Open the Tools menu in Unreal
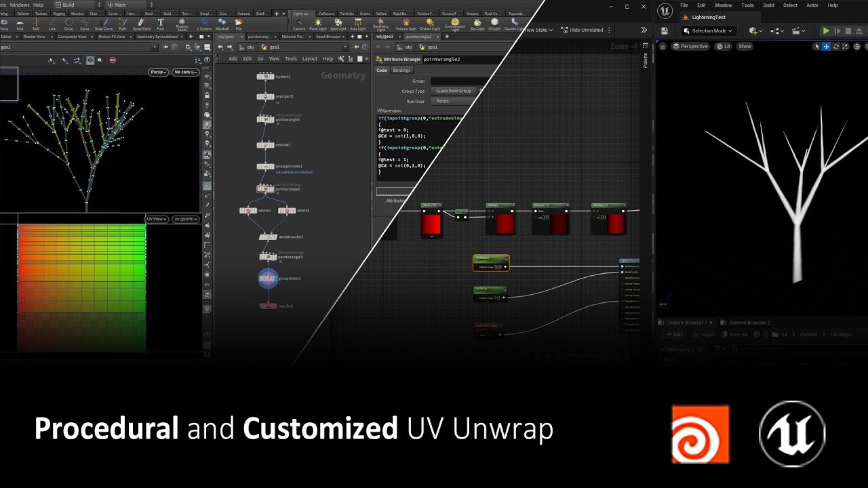Screen dimensions: 868x488 (x=747, y=5)
